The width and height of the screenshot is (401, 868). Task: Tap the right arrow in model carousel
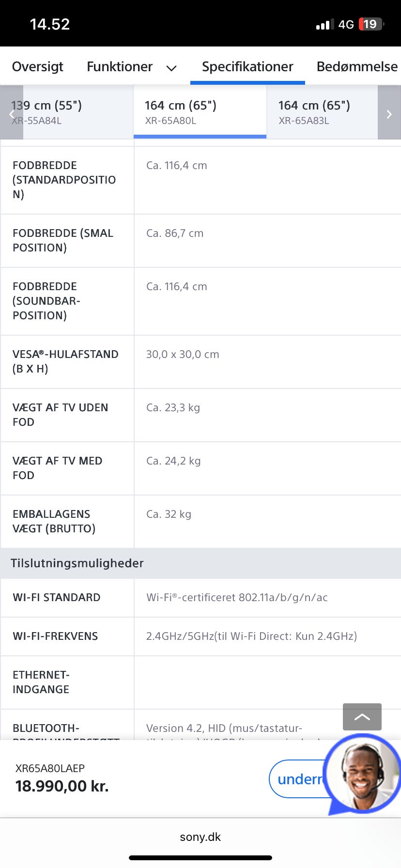[x=389, y=114]
